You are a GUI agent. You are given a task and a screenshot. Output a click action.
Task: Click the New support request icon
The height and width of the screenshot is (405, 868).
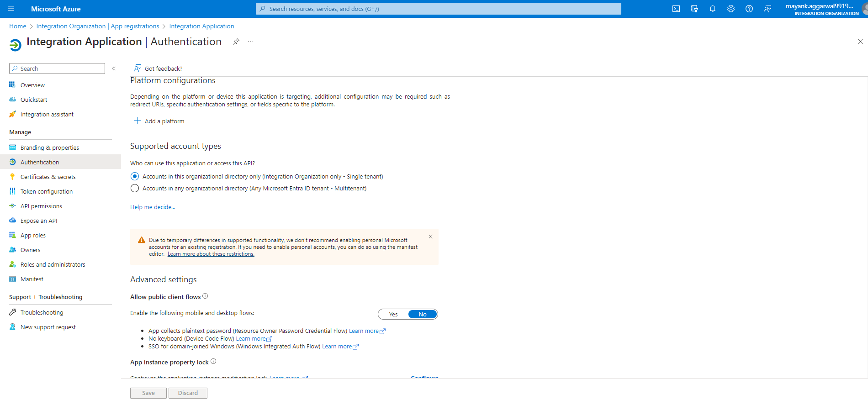12,327
